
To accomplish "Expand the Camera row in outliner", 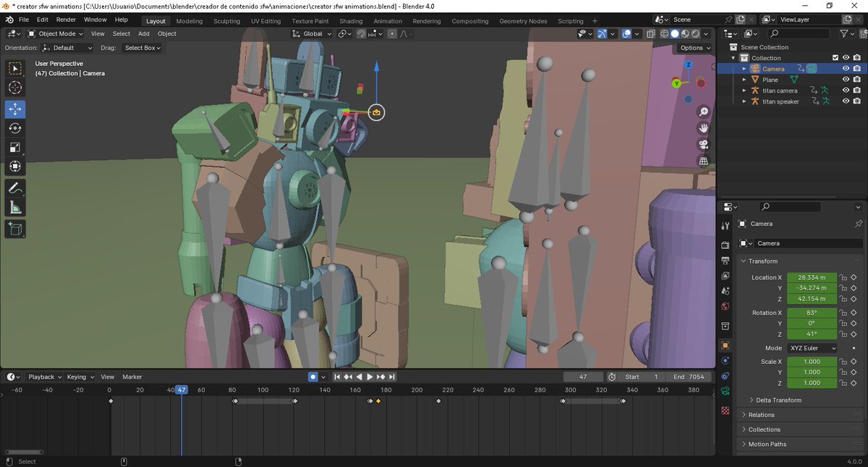I will tap(744, 69).
